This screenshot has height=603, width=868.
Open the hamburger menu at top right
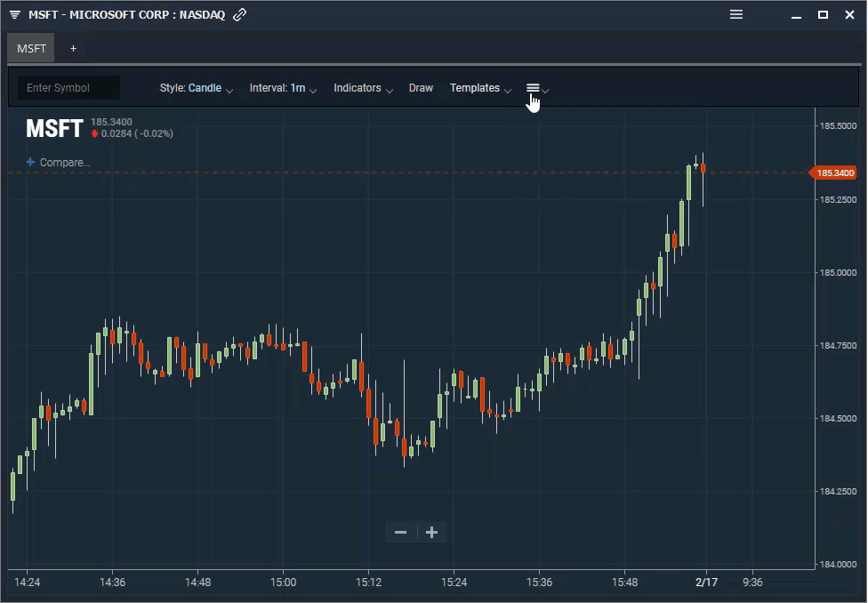[x=736, y=14]
